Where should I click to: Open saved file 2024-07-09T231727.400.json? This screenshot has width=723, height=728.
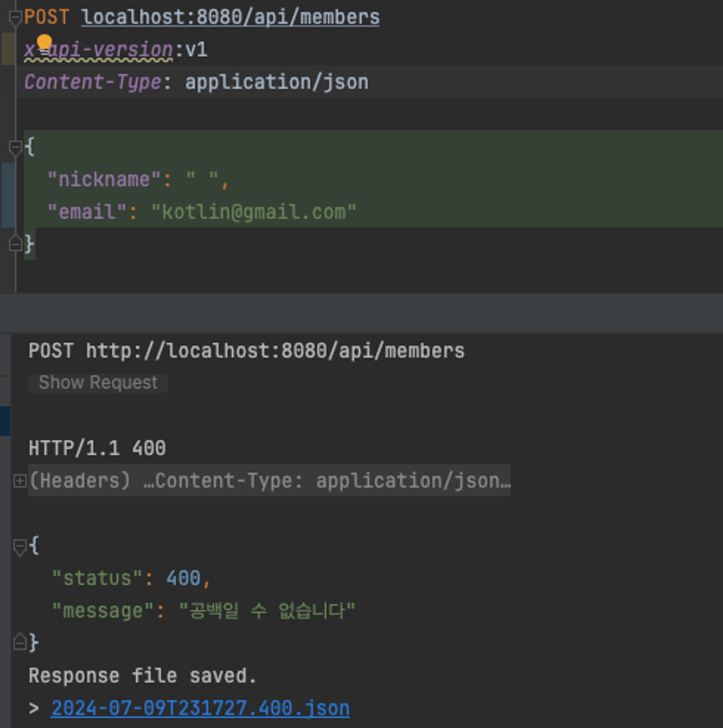click(200, 708)
